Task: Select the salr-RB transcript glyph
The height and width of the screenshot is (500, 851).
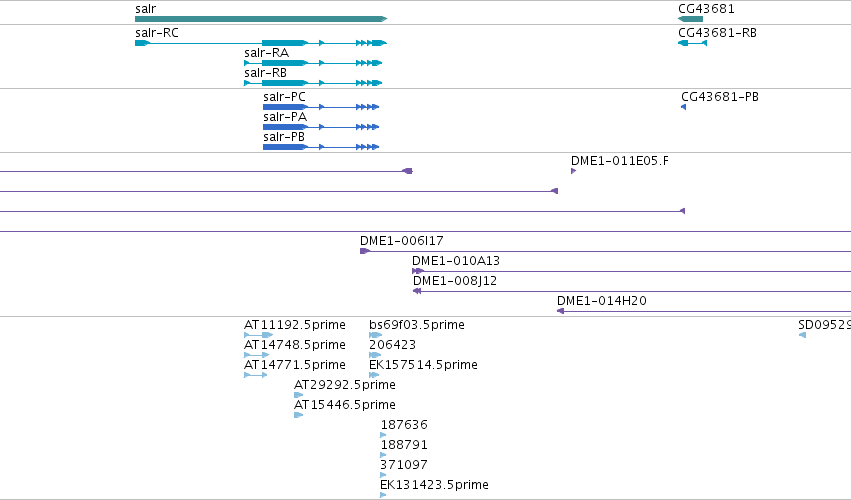Action: (313, 83)
